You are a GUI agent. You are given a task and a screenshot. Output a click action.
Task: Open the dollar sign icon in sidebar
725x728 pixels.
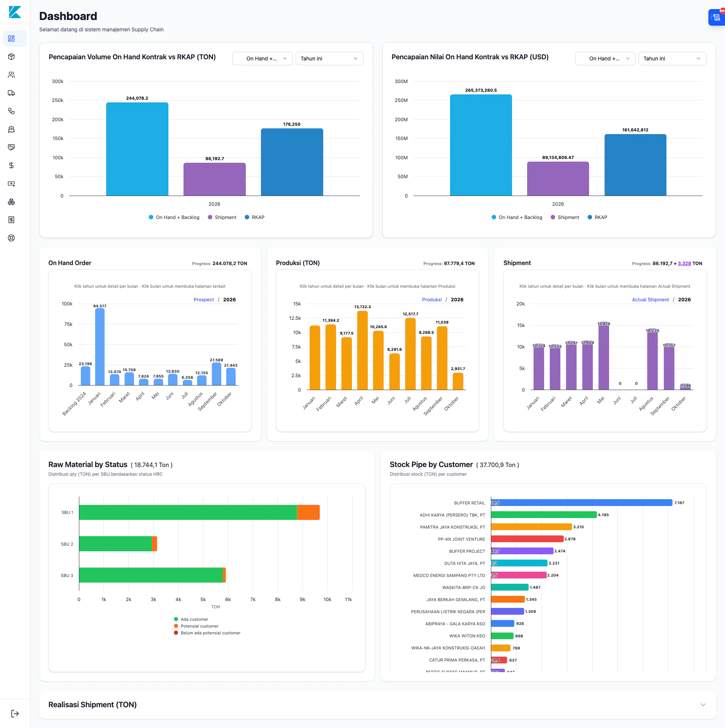pyautogui.click(x=11, y=165)
